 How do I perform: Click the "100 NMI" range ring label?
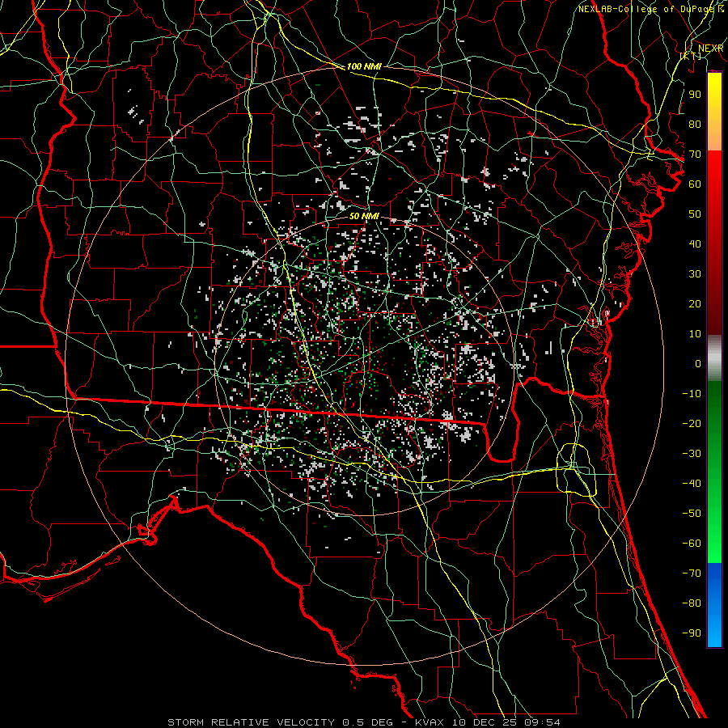(364, 66)
